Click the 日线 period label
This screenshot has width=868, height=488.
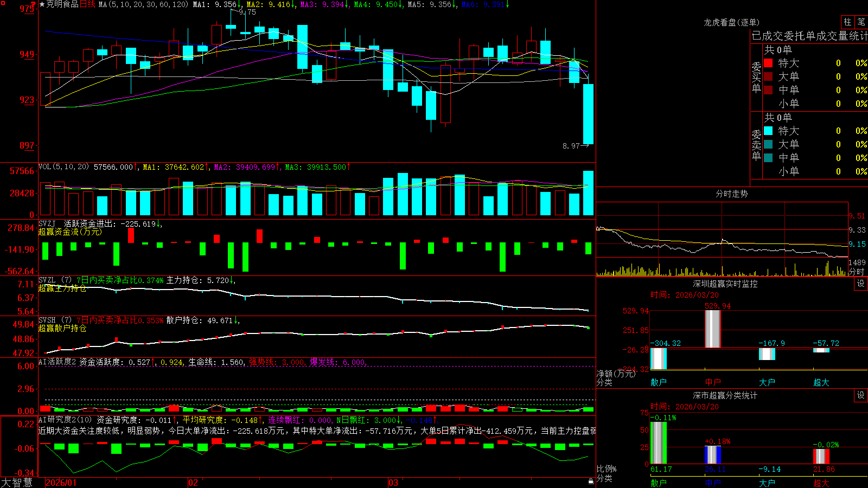pos(87,4)
